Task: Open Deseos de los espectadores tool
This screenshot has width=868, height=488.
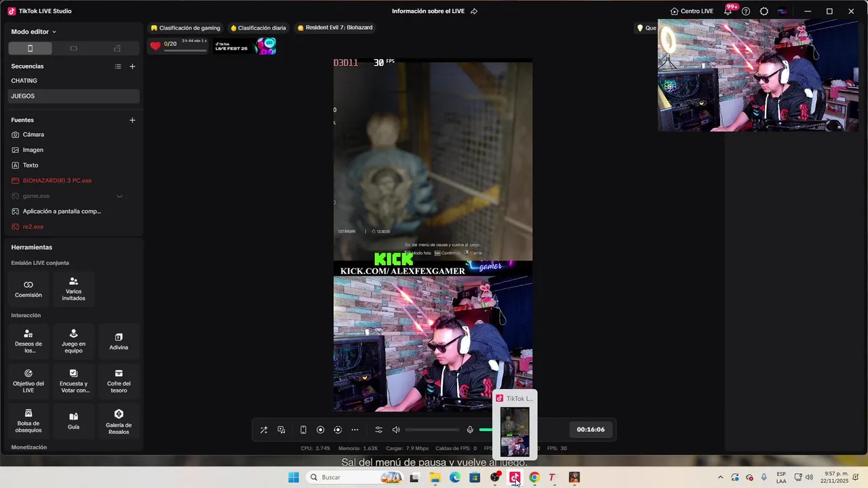Action: click(x=28, y=342)
